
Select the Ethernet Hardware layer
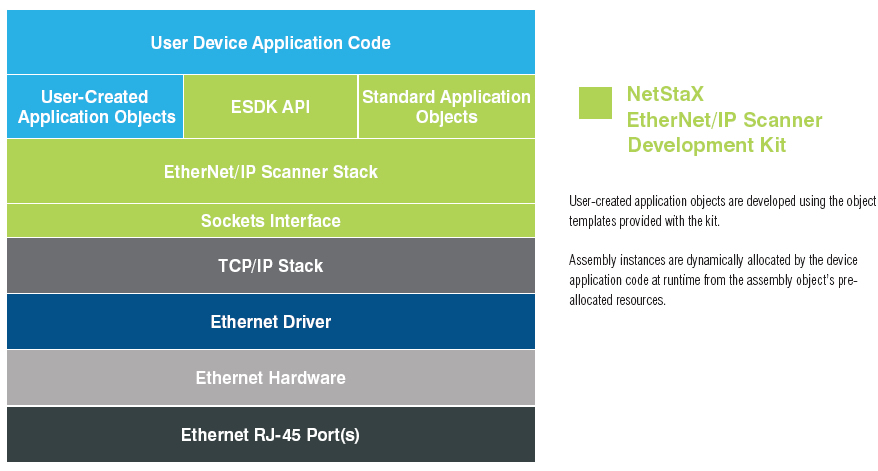click(x=270, y=377)
